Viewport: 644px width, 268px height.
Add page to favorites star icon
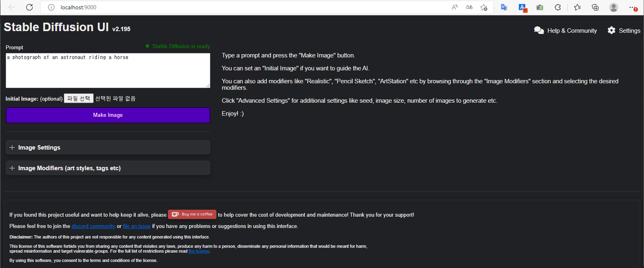(x=484, y=7)
